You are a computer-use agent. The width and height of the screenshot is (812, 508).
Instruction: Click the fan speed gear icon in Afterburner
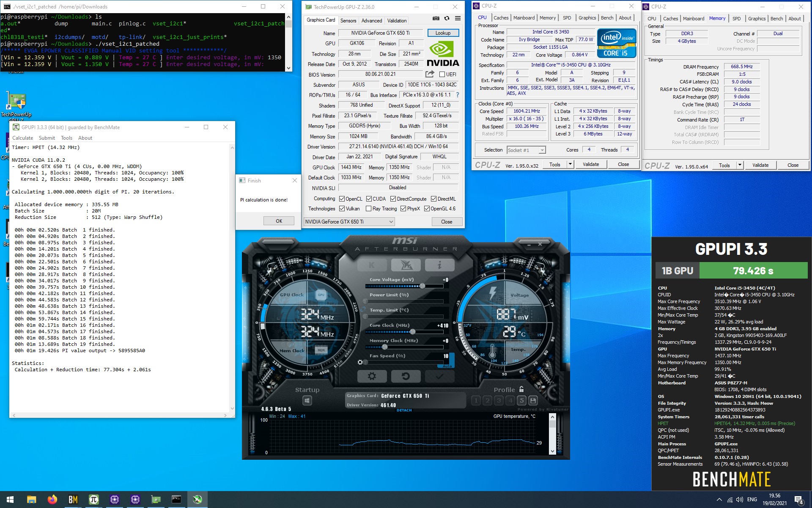click(x=360, y=362)
